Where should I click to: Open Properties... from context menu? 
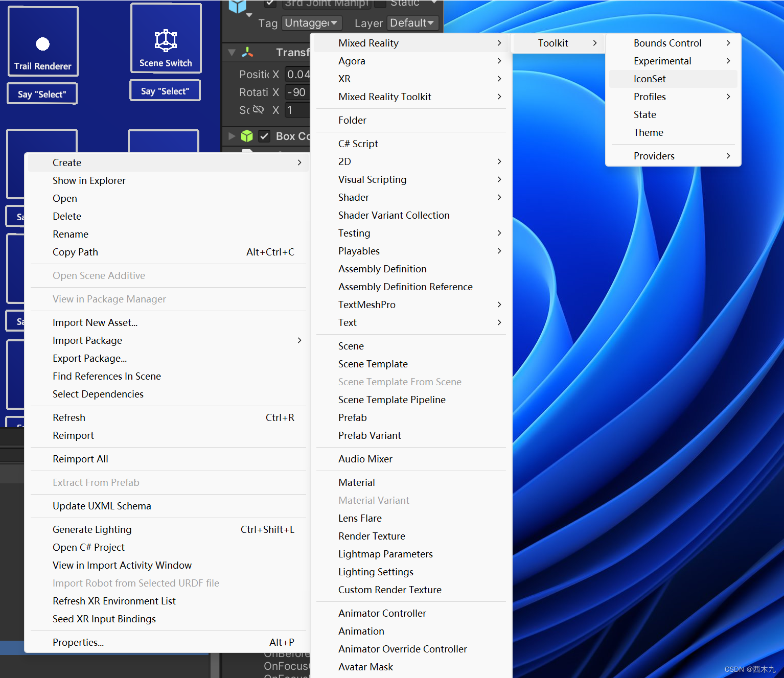pos(168,642)
